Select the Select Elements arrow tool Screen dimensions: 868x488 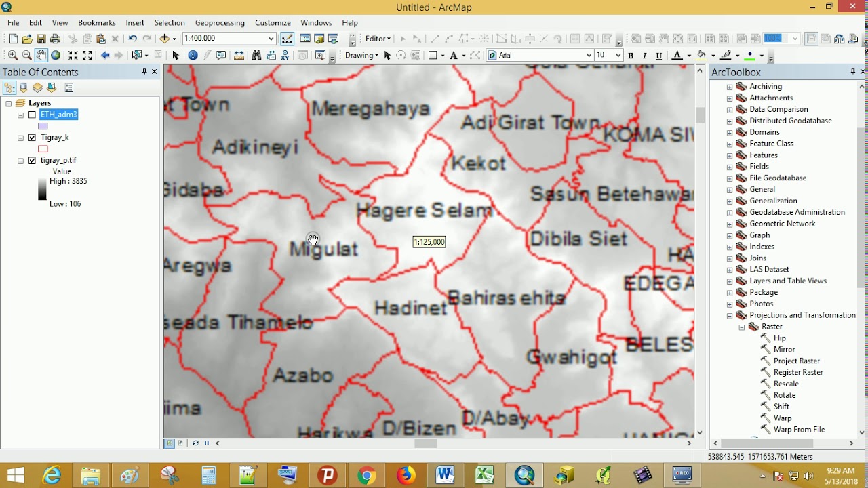pyautogui.click(x=176, y=56)
